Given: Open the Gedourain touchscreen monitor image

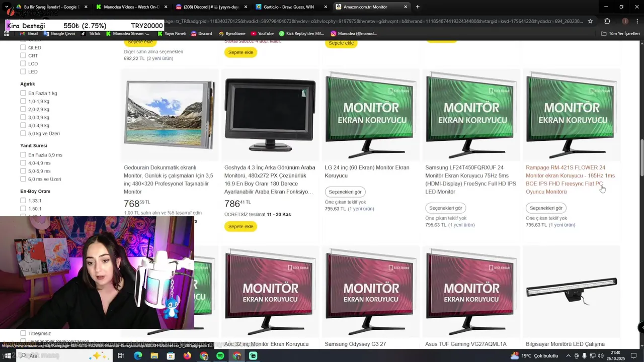Looking at the screenshot, I should point(169,115).
